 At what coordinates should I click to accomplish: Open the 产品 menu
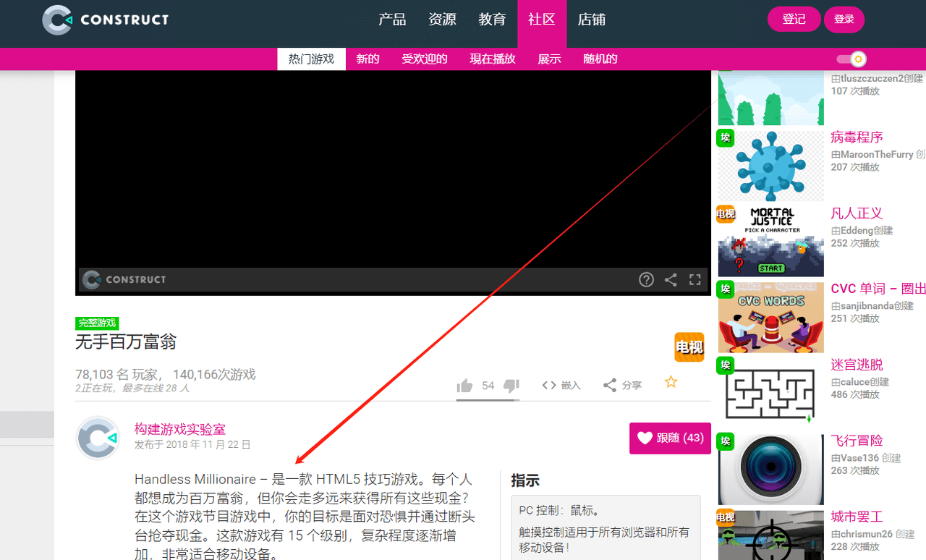(393, 20)
